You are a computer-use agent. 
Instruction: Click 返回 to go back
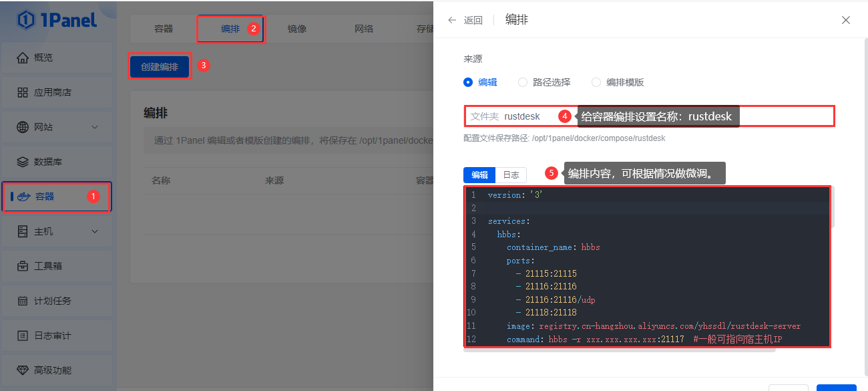[x=465, y=20]
